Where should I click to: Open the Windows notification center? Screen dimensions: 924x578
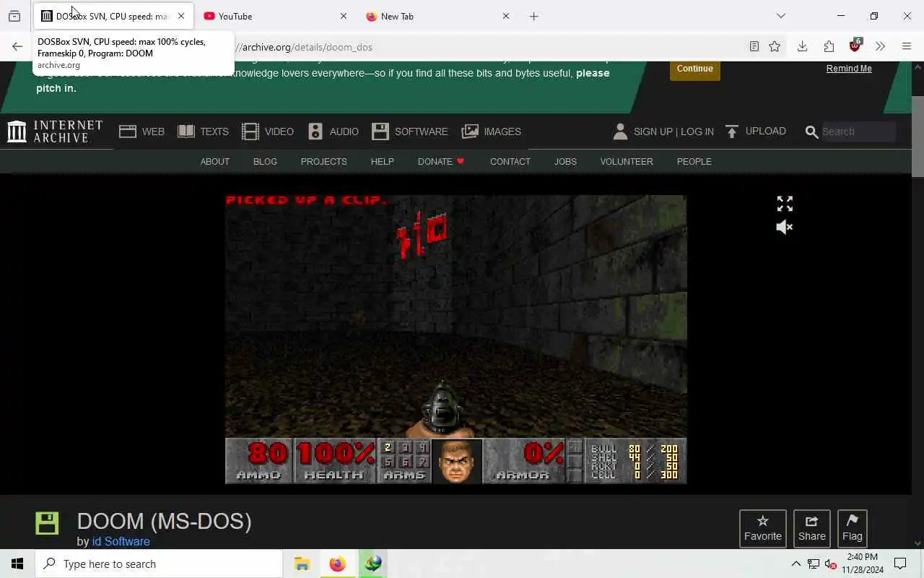coord(900,564)
